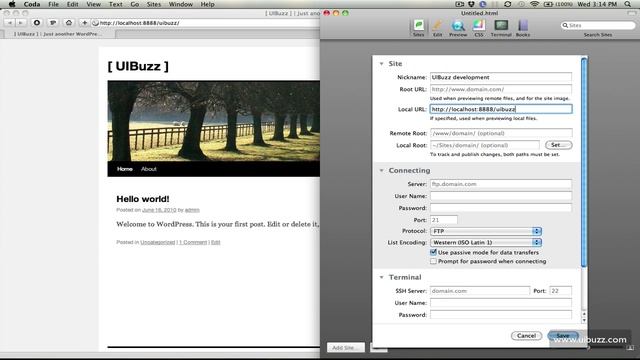Screen dimensions: 640x360
Task: Open the List Encoding dropdown
Action: click(486, 242)
